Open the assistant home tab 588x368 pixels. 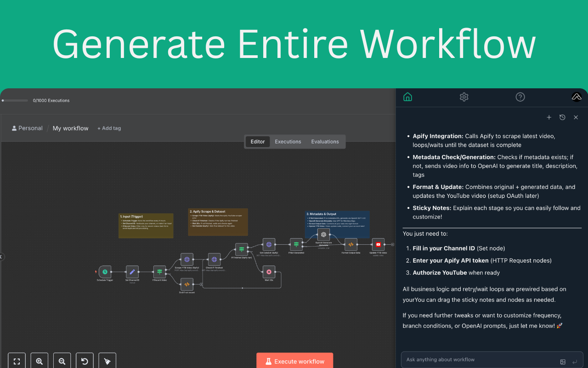point(407,97)
